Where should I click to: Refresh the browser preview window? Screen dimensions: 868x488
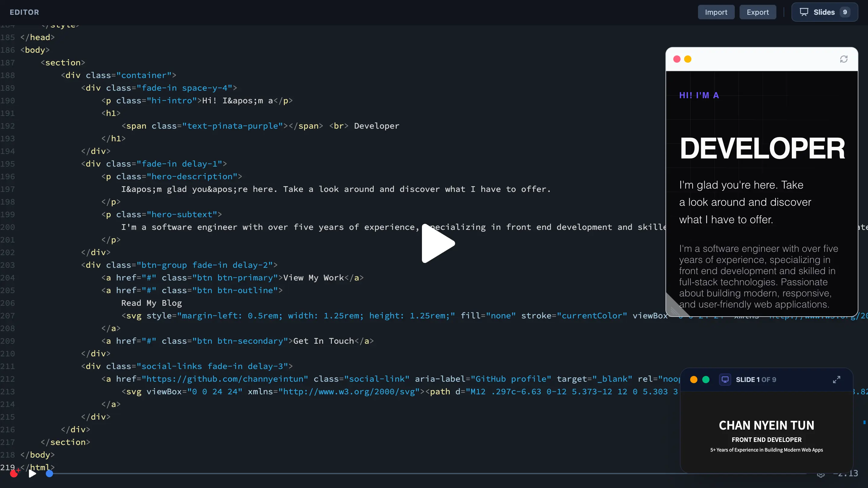click(844, 59)
